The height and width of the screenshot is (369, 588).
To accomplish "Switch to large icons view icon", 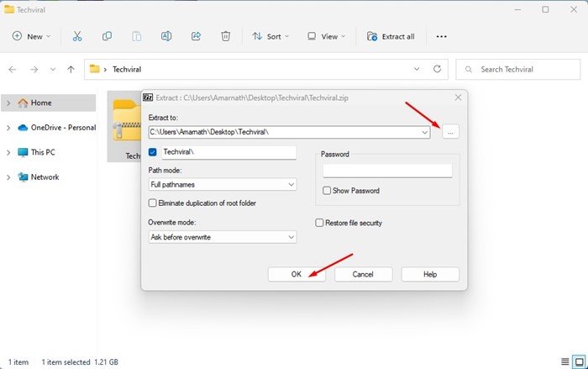I will (x=580, y=362).
